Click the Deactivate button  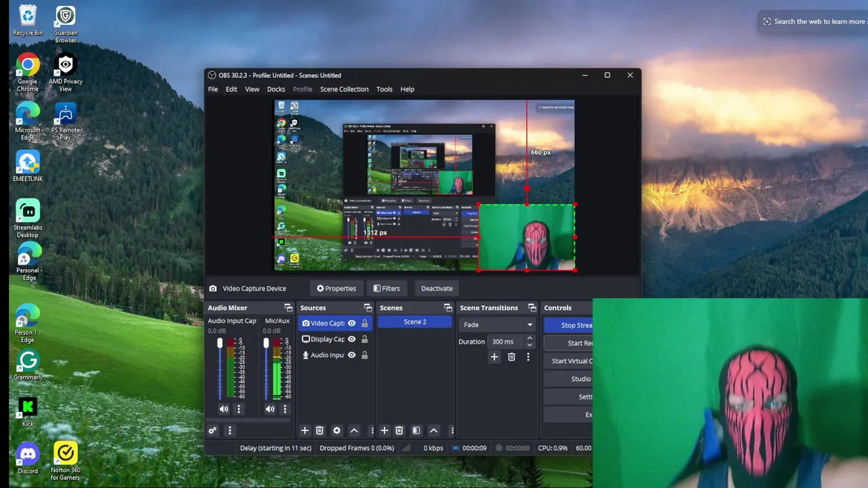[437, 288]
